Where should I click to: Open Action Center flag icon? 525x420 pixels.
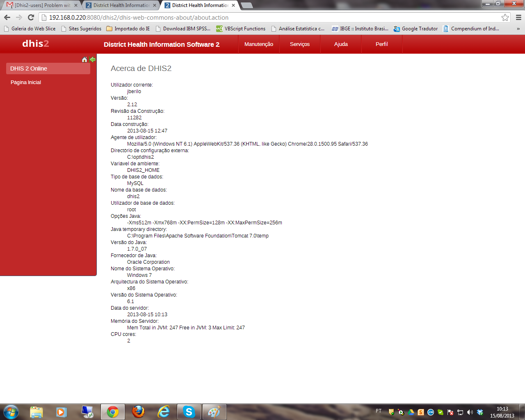pyautogui.click(x=450, y=412)
